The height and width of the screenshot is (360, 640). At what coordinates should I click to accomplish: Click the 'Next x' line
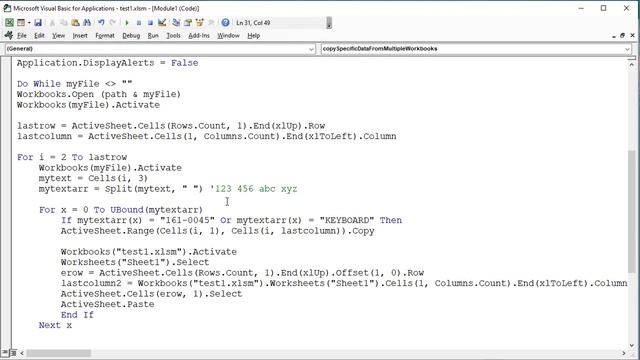click(55, 325)
